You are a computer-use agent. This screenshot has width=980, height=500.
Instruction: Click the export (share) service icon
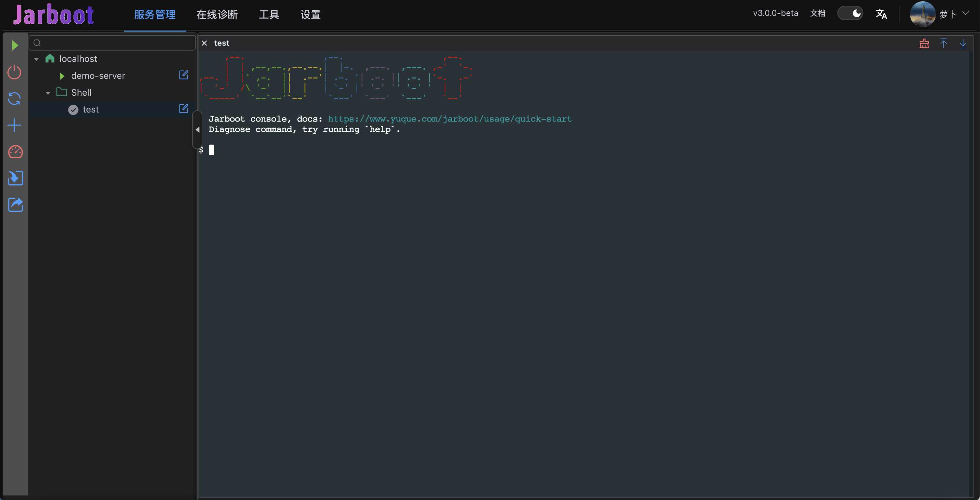(15, 205)
